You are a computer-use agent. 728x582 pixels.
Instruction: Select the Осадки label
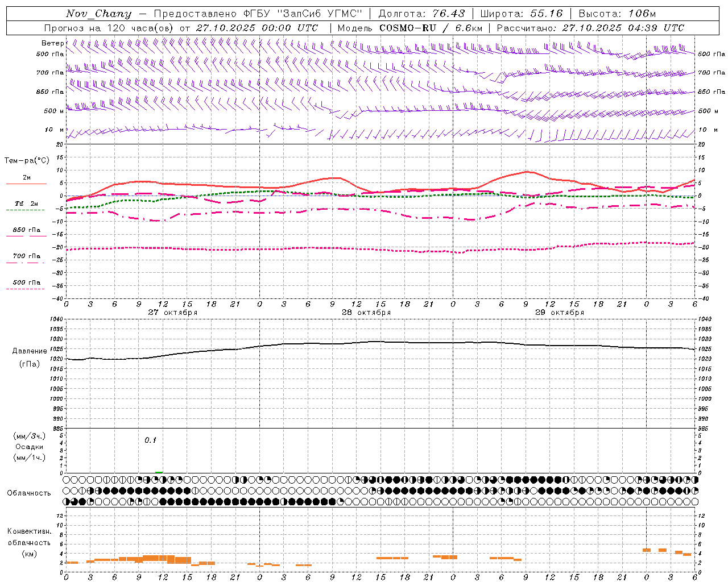click(29, 447)
